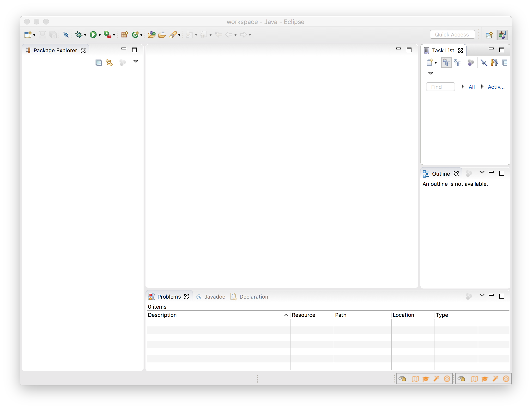Image resolution: width=532 pixels, height=409 pixels.
Task: Open the Run configurations dropdown arrow
Action: click(99, 35)
